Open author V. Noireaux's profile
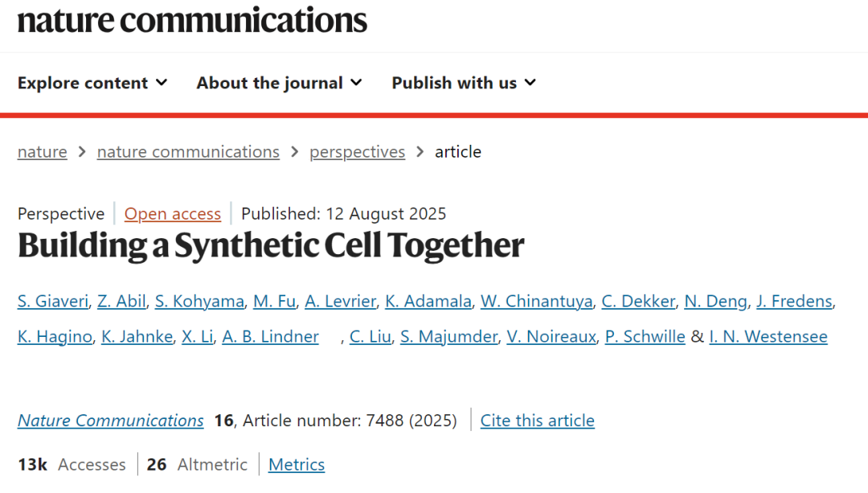 (551, 337)
